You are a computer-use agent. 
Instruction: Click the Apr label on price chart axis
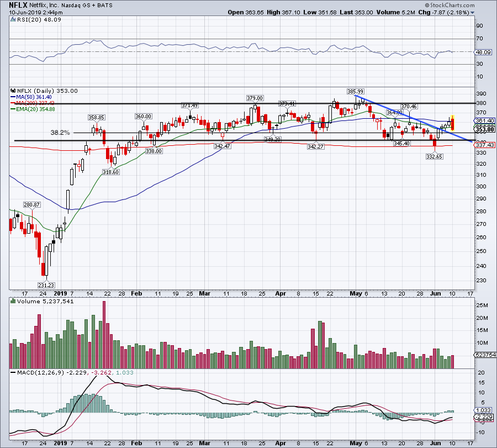click(x=281, y=293)
